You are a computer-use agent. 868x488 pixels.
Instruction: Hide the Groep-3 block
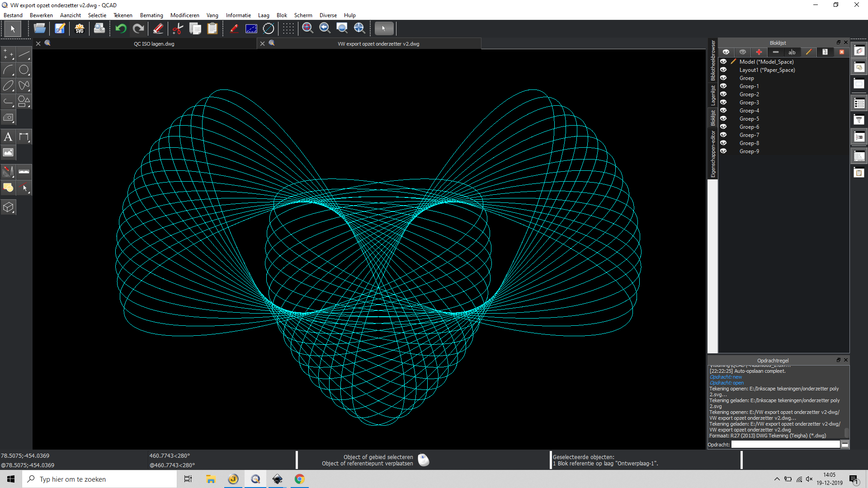[723, 103]
